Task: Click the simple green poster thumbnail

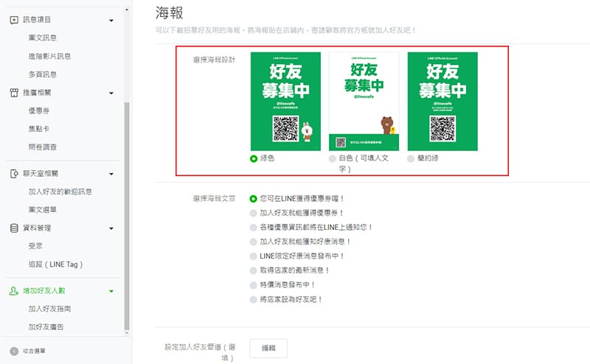Action: click(442, 101)
